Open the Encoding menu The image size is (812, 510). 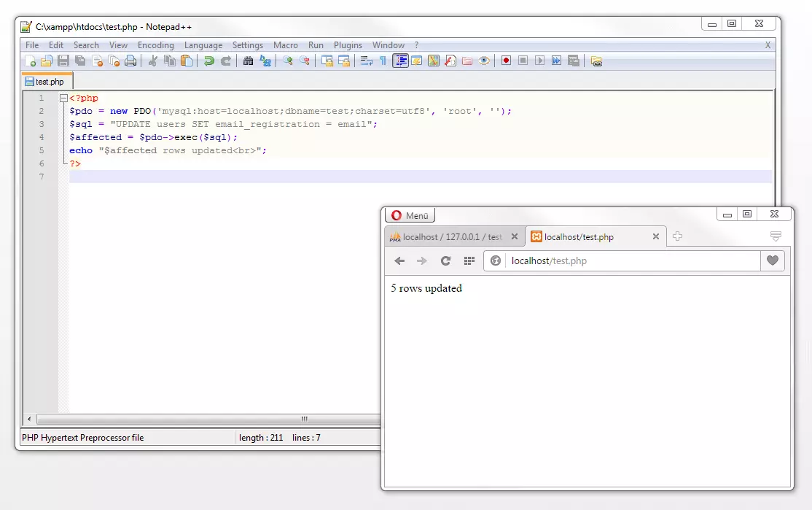[x=155, y=45]
